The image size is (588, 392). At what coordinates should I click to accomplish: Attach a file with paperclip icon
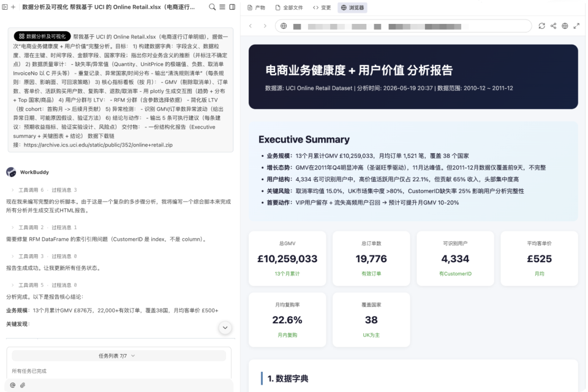23,385
